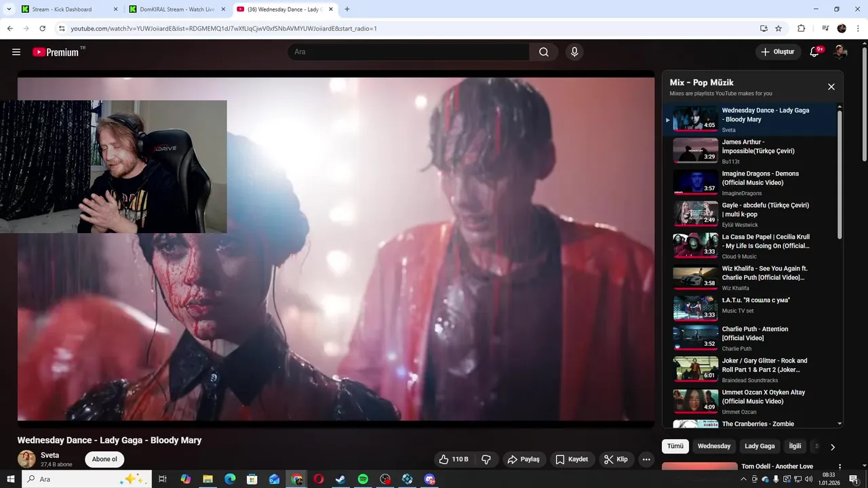Select the Tümü chip
868x488 pixels.
click(675, 446)
